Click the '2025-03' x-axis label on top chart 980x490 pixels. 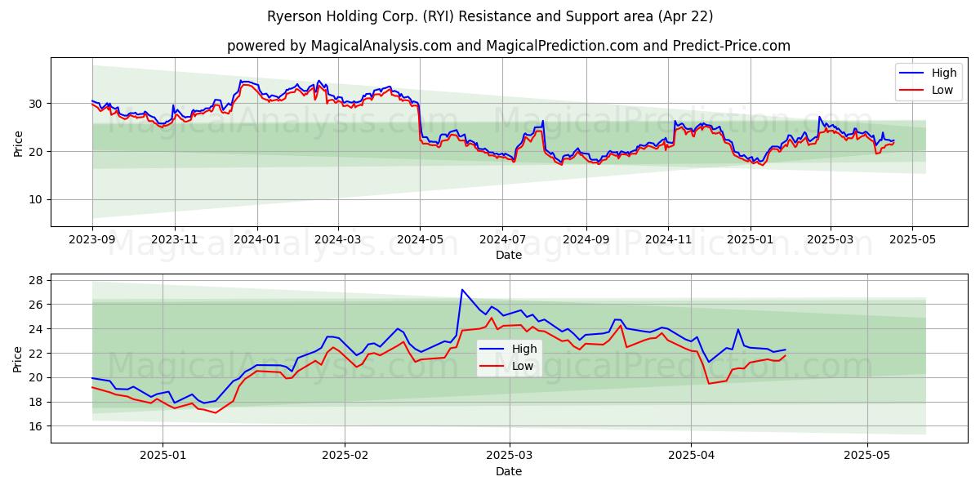(830, 240)
